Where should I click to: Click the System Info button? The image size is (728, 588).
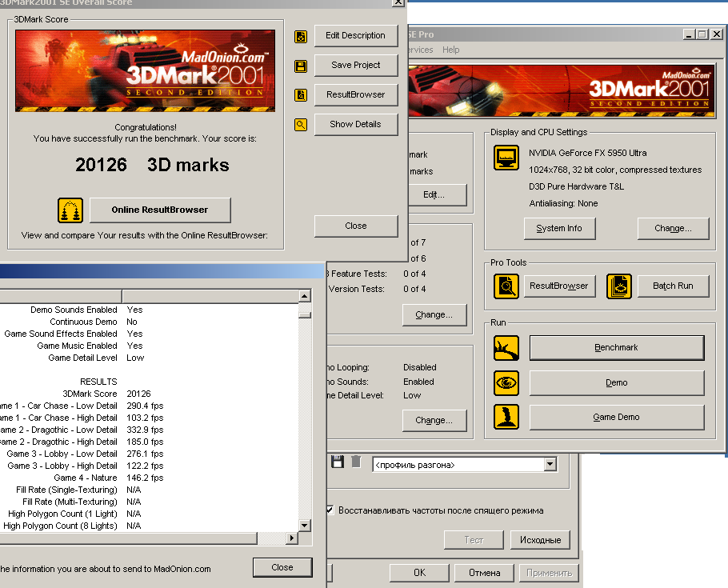pos(559,229)
